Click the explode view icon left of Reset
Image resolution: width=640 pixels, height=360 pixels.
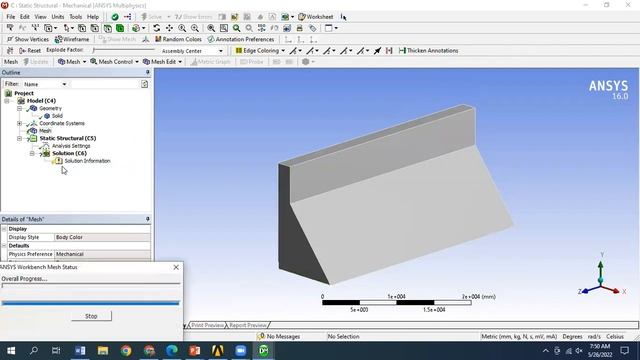tap(10, 51)
